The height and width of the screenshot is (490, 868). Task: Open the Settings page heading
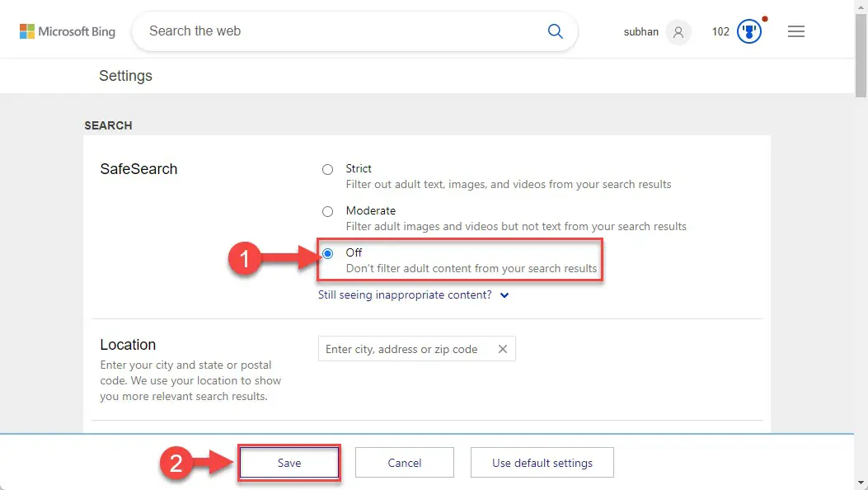(125, 75)
